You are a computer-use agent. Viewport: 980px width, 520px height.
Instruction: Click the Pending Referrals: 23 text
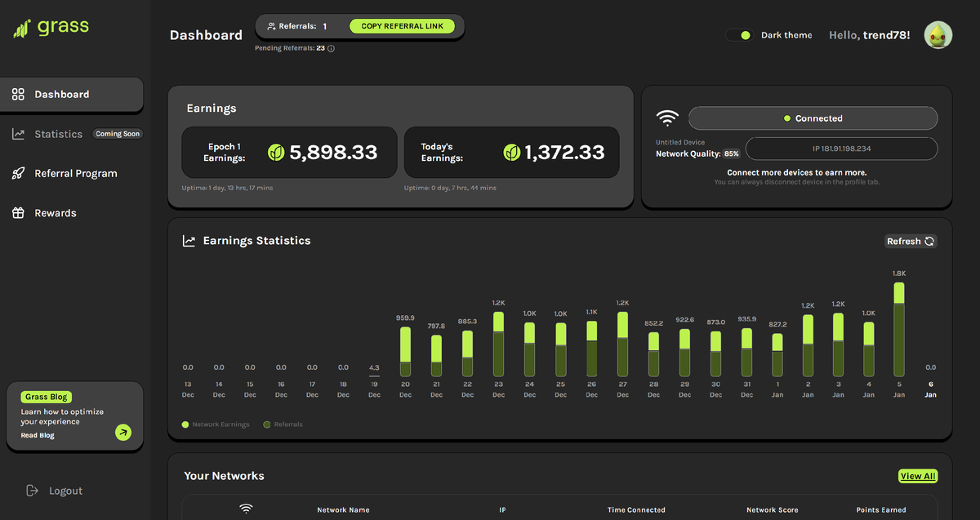(x=290, y=48)
